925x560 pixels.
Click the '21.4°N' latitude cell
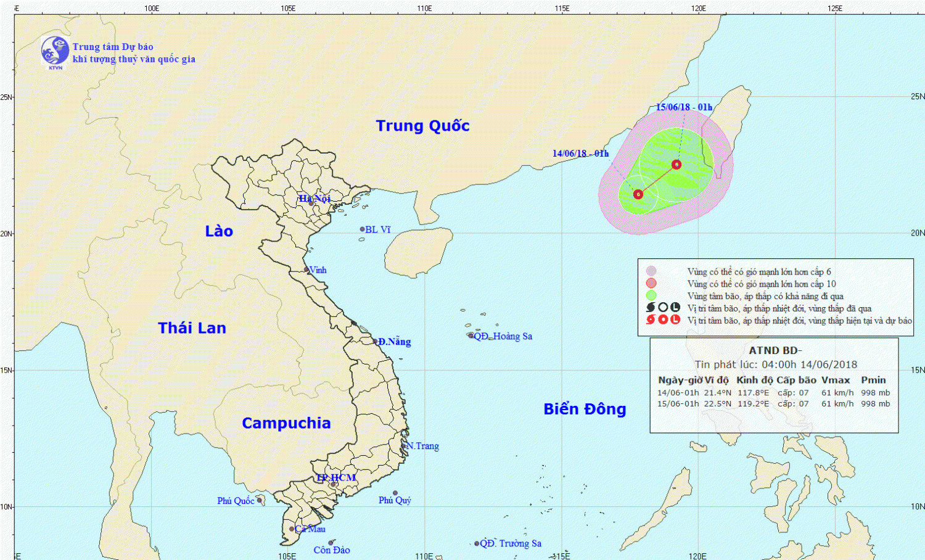tap(718, 393)
